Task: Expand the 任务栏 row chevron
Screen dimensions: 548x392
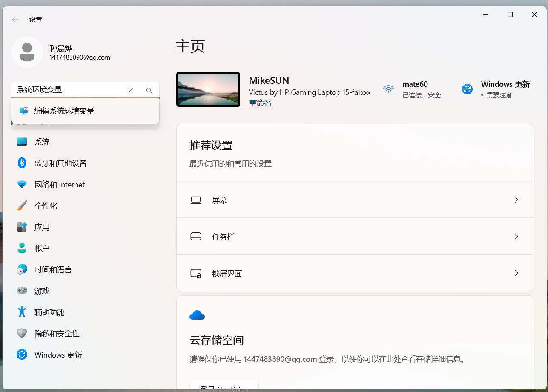Action: pos(516,237)
